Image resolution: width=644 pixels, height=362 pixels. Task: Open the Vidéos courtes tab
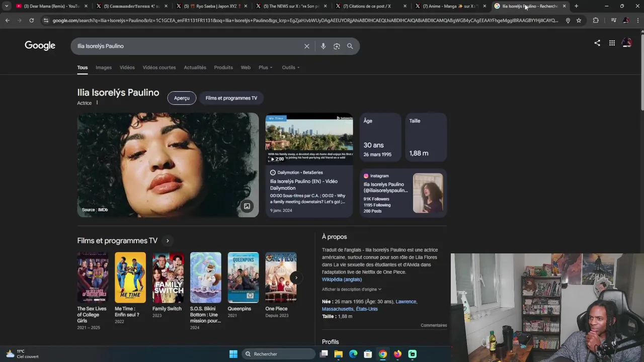[x=159, y=67]
